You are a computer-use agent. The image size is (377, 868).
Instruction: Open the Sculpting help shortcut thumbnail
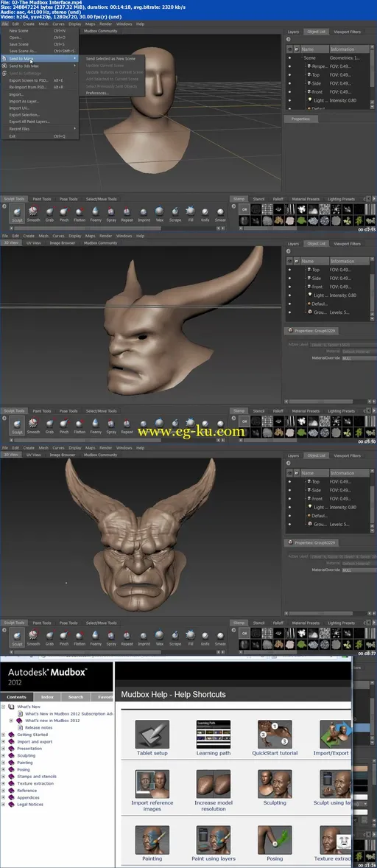click(x=275, y=783)
